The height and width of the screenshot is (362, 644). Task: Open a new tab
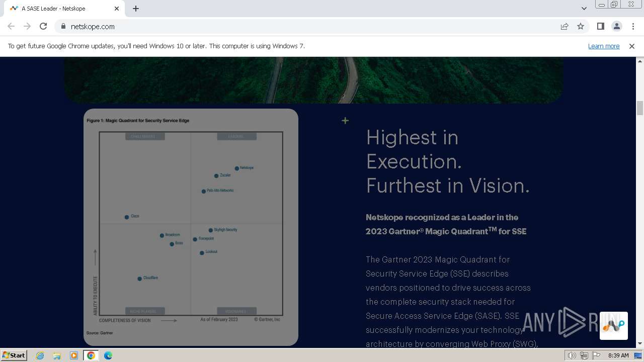(136, 9)
